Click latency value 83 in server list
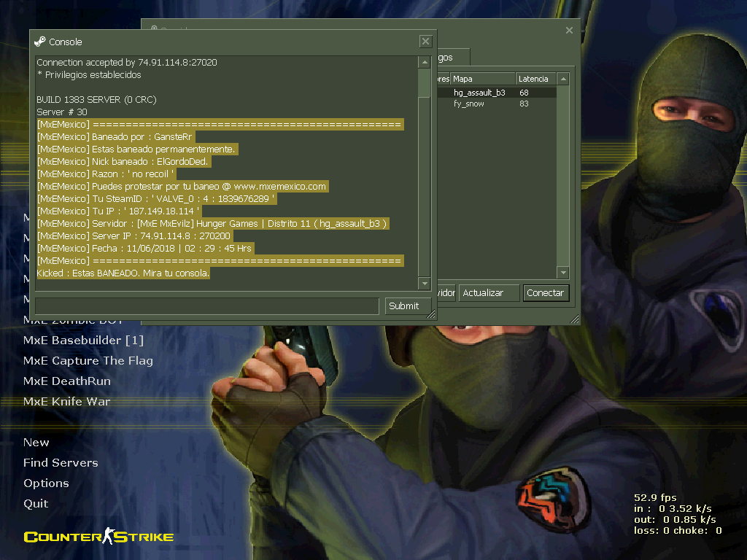The width and height of the screenshot is (747, 560). click(x=524, y=104)
